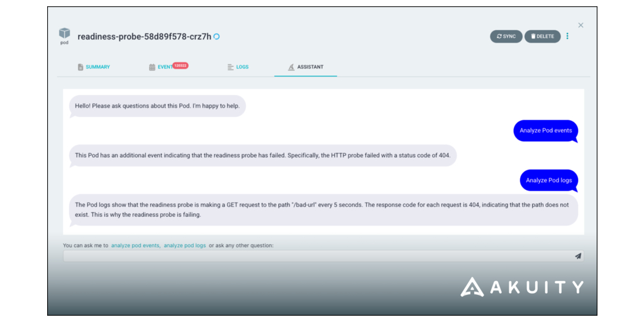Click the blue "Analyze Pod logs" chat bubble

coord(548,180)
